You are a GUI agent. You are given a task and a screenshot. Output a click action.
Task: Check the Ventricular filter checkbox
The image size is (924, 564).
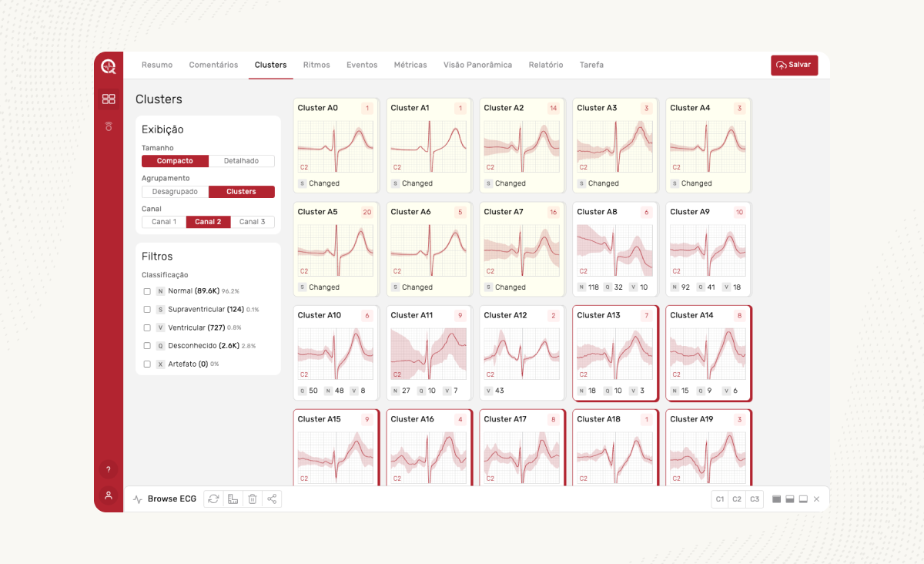[147, 327]
